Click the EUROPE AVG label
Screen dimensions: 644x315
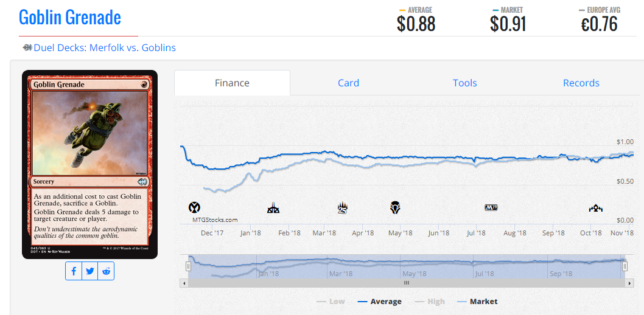click(603, 10)
